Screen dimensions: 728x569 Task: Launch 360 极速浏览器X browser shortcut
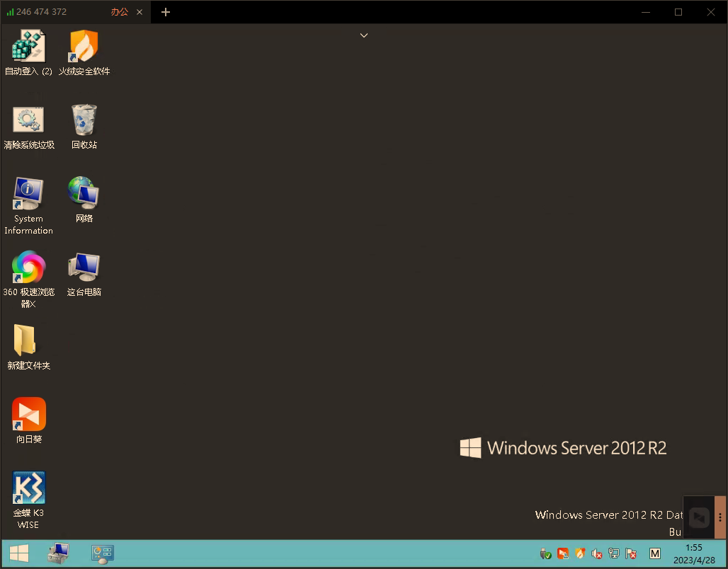pos(28,268)
